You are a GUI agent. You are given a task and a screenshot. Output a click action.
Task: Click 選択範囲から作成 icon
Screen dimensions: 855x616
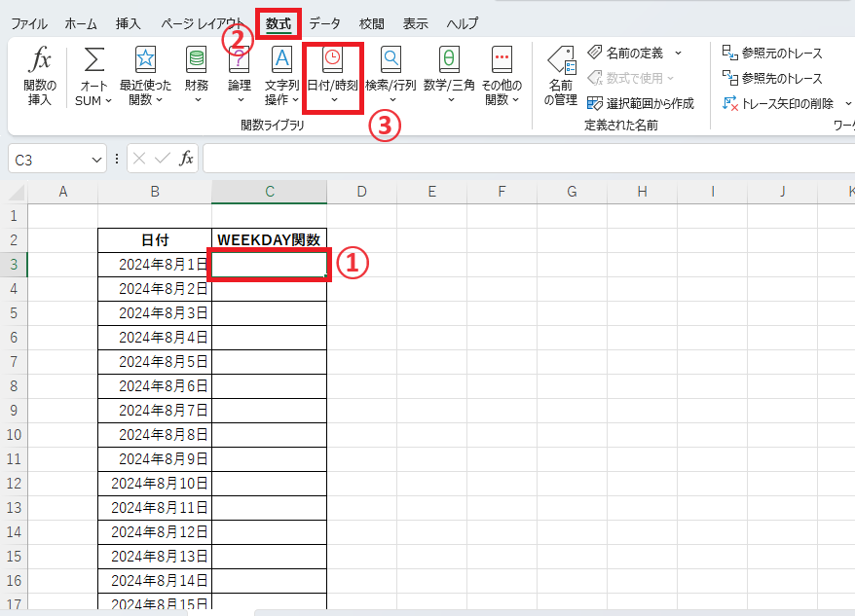pyautogui.click(x=595, y=103)
